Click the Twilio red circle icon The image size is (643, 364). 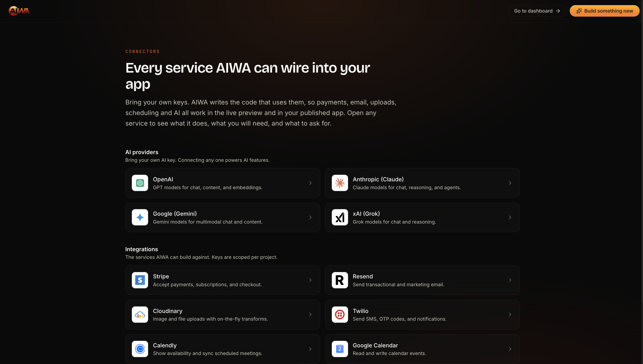[340, 315]
